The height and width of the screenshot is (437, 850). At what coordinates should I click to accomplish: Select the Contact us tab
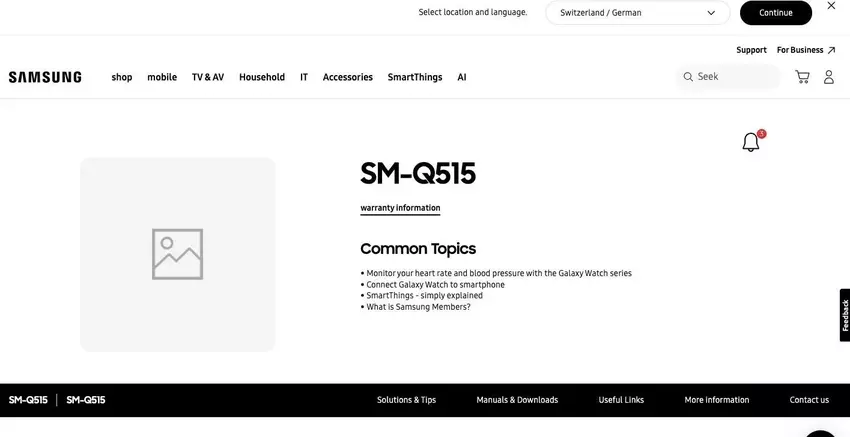(x=809, y=400)
